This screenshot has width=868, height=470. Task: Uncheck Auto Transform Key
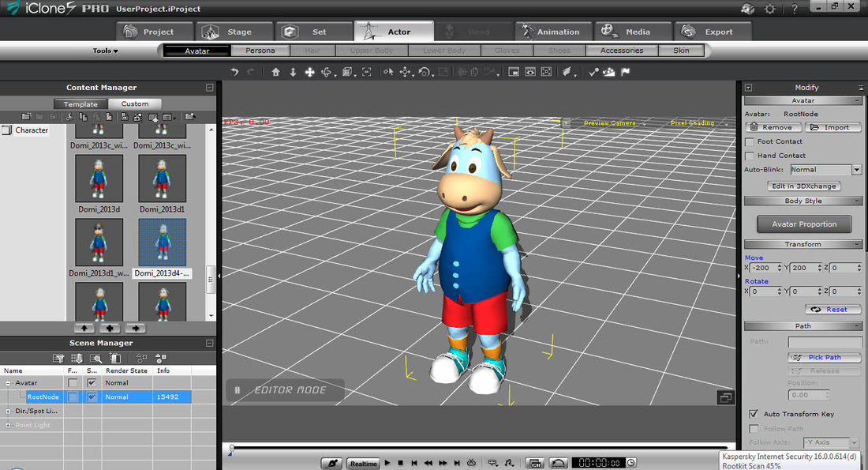[754, 414]
